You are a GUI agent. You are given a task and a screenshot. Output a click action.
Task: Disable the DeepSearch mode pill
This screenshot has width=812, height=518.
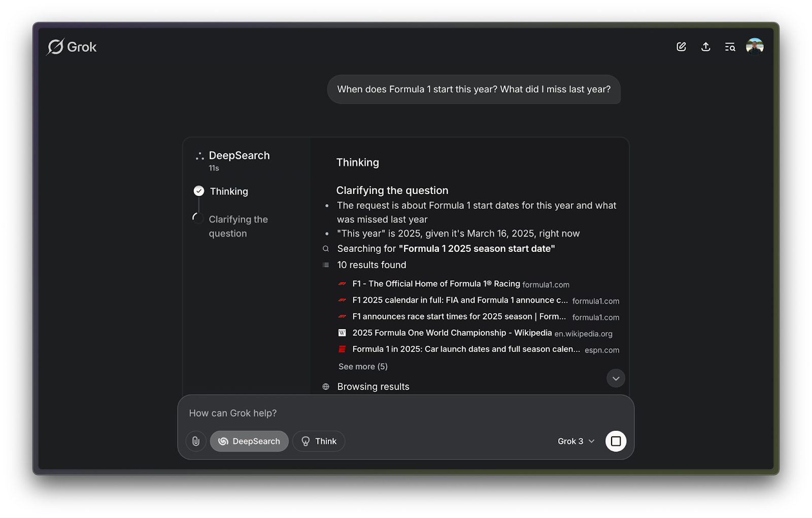click(x=249, y=441)
